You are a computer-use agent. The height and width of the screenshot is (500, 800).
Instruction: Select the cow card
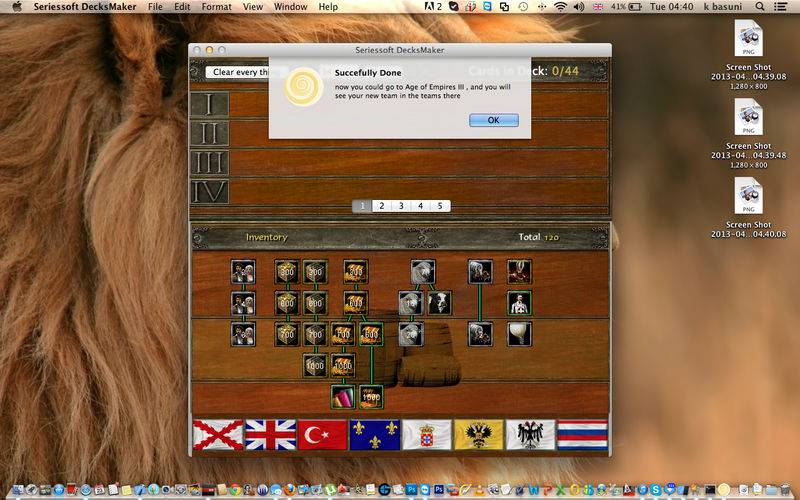[x=439, y=304]
